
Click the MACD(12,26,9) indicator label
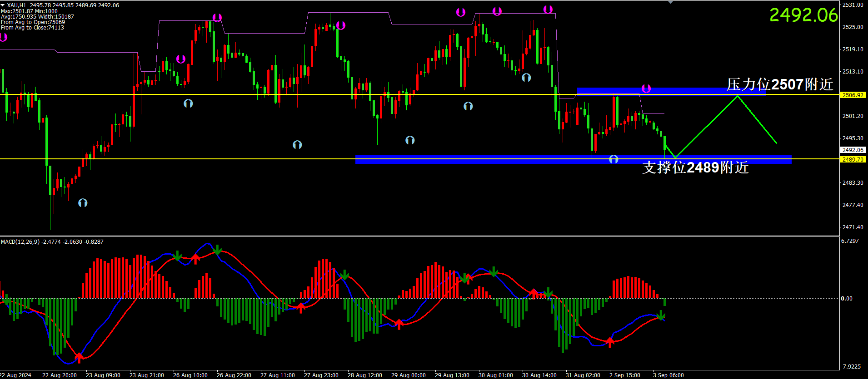52,241
